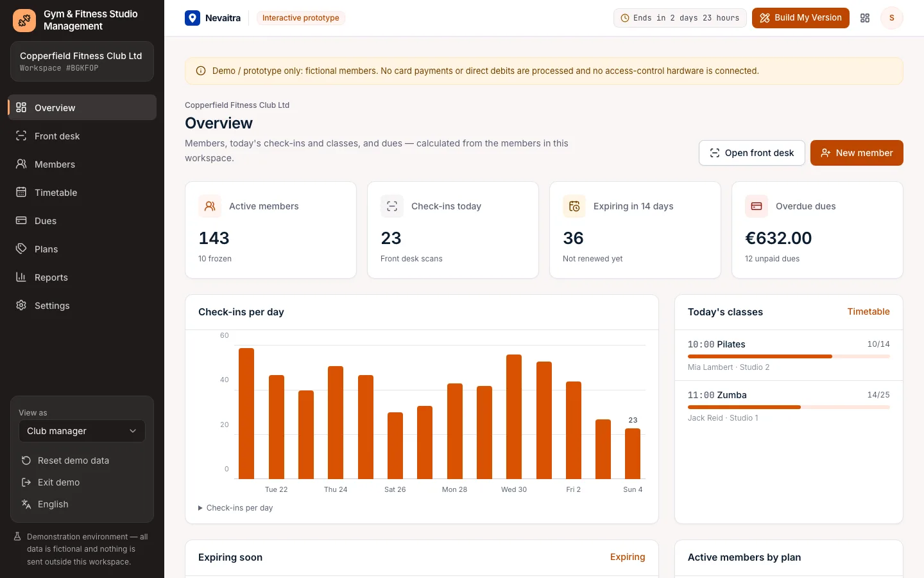This screenshot has height=578, width=924.
Task: Open Overview in the sidebar
Action: coord(82,107)
